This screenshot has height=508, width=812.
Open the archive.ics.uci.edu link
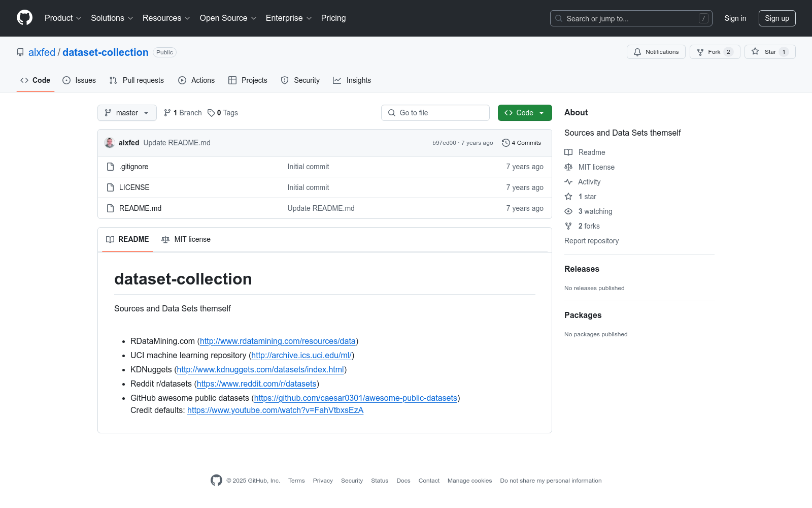coord(301,355)
